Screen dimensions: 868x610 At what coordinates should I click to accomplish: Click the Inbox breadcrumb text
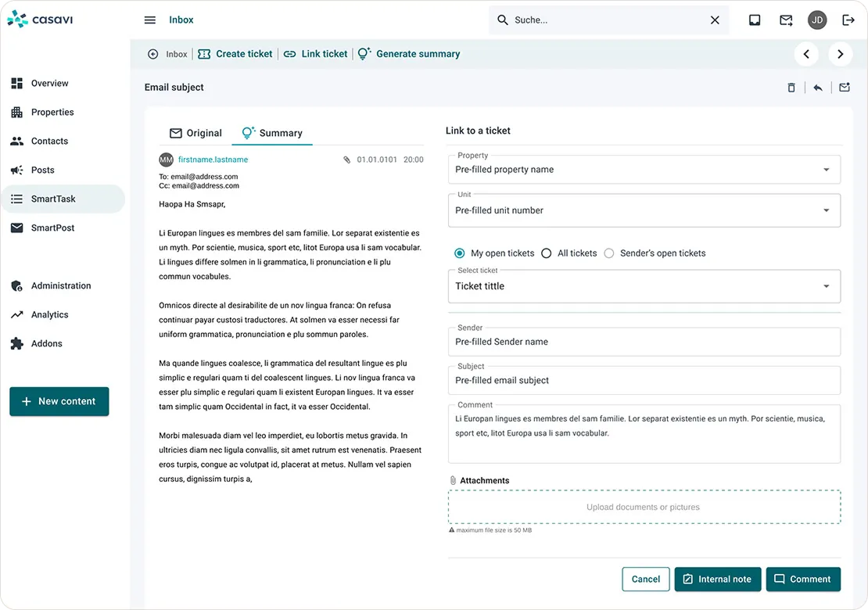[177, 54]
